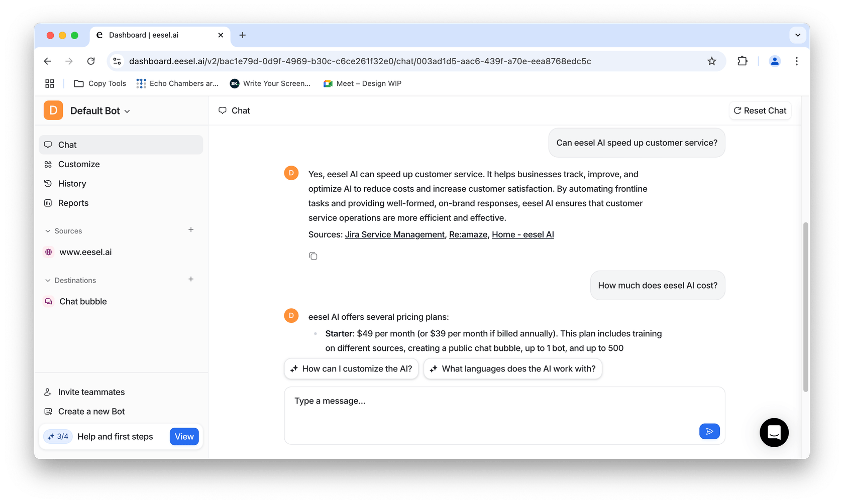
Task: Reload the page using the refresh icon
Action: (x=91, y=61)
